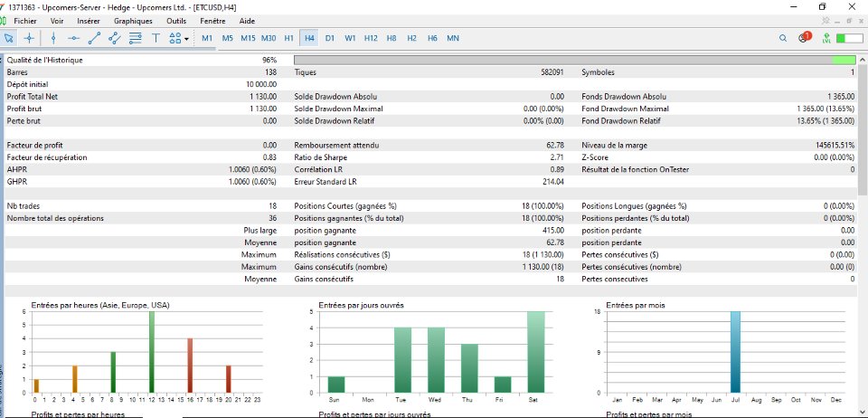Click the 'Entrées par mois' chart title
868x418 pixels.
(x=636, y=305)
